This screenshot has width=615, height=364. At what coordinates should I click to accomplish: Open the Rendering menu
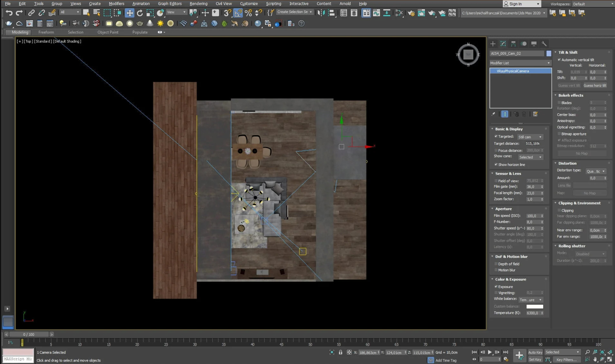(x=198, y=4)
